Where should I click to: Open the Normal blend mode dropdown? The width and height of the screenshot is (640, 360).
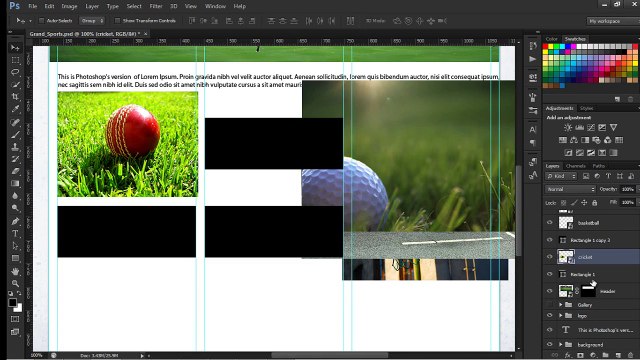570,189
